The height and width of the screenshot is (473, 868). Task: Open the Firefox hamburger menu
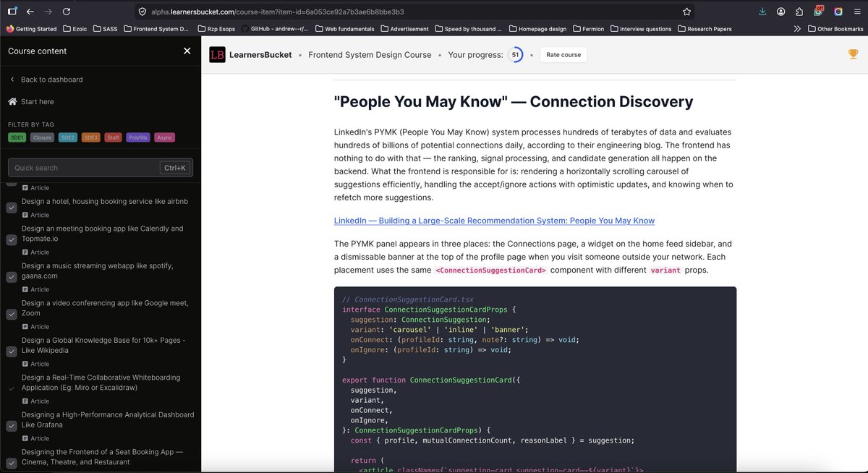coord(856,12)
